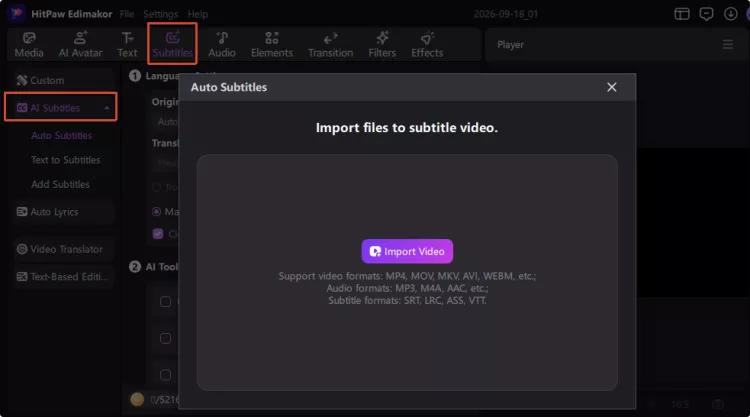
Task: Open Auto Lyrics in the sidebar
Action: click(x=63, y=212)
